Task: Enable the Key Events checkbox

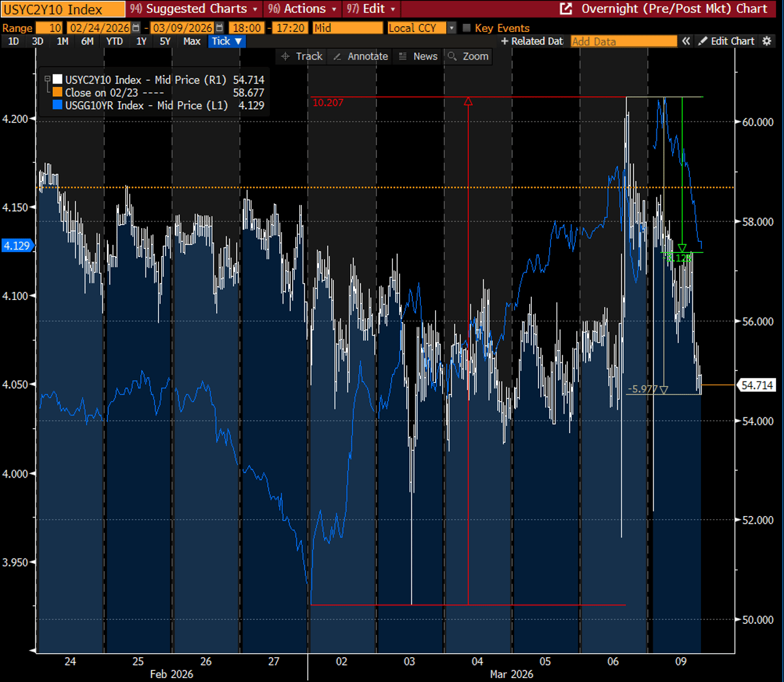Action: coord(466,27)
